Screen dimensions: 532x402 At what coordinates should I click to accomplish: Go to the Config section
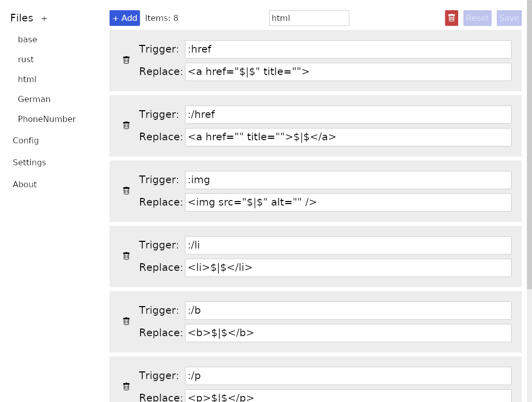pyautogui.click(x=26, y=141)
